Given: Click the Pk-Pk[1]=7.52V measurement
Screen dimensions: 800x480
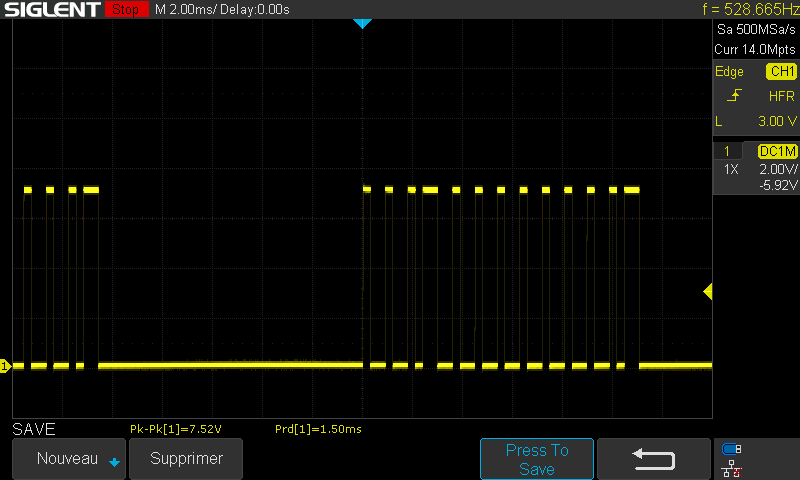Looking at the screenshot, I should pos(176,429).
